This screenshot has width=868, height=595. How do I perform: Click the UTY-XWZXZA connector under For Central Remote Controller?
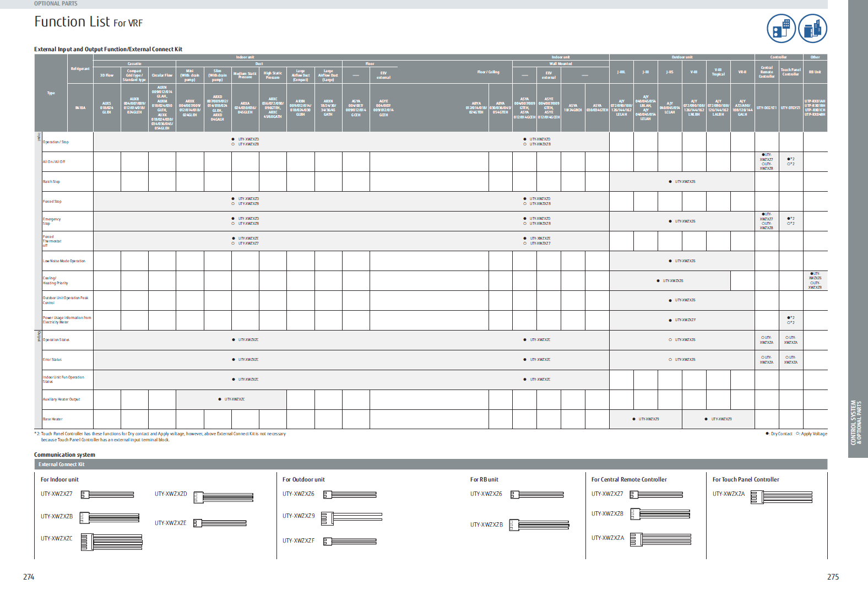click(x=660, y=539)
